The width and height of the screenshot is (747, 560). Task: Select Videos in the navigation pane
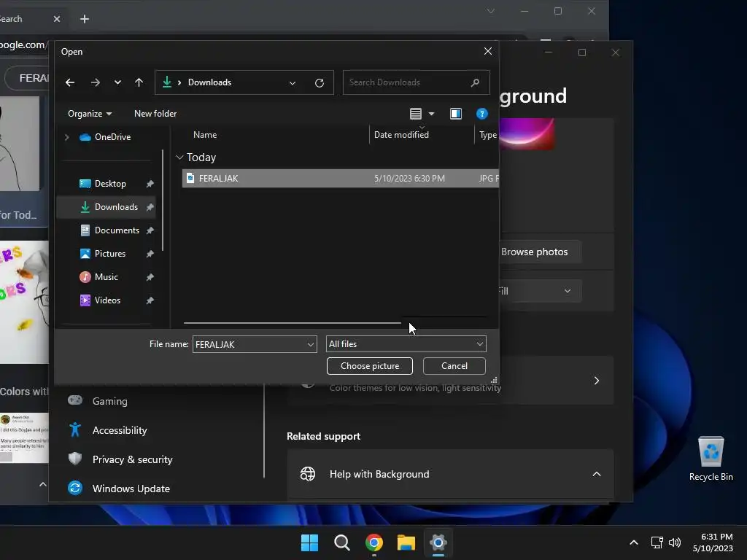[x=107, y=300]
